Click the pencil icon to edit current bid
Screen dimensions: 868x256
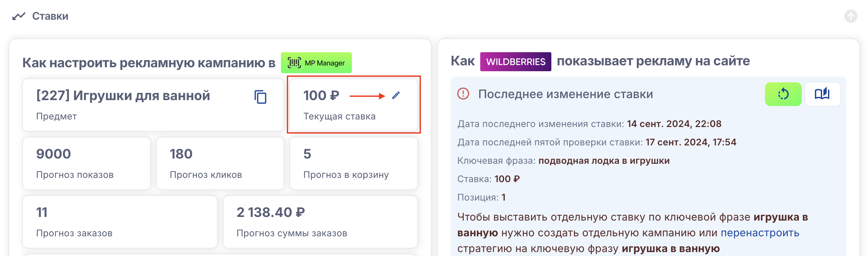(x=396, y=96)
